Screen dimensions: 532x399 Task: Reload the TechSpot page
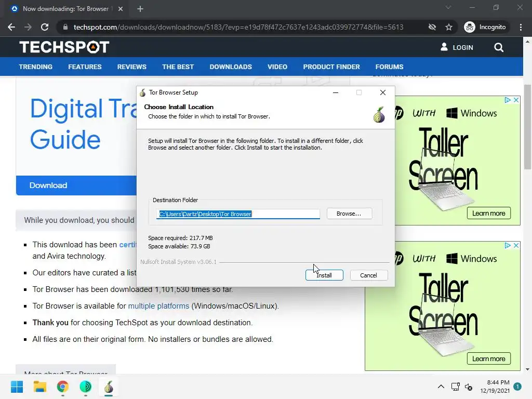click(45, 27)
